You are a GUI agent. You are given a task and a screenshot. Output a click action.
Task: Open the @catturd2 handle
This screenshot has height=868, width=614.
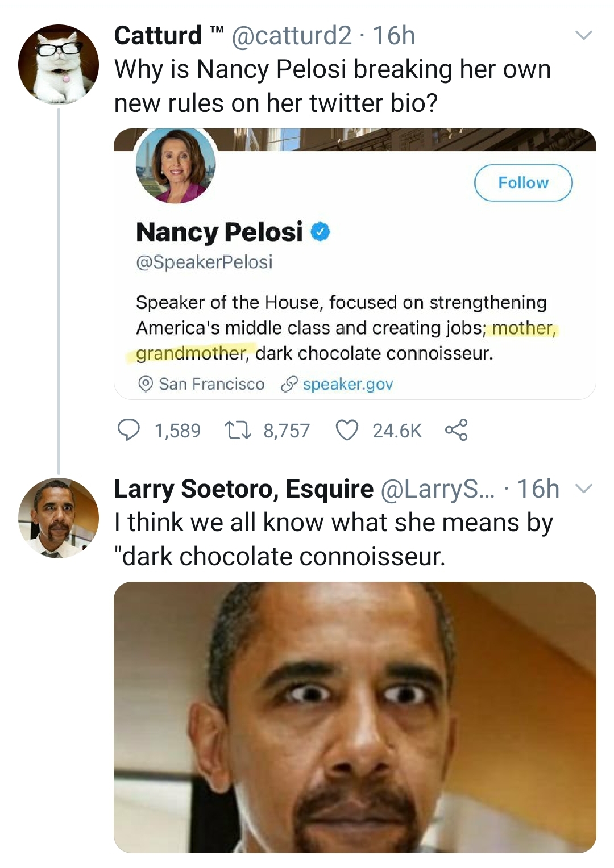pos(292,36)
